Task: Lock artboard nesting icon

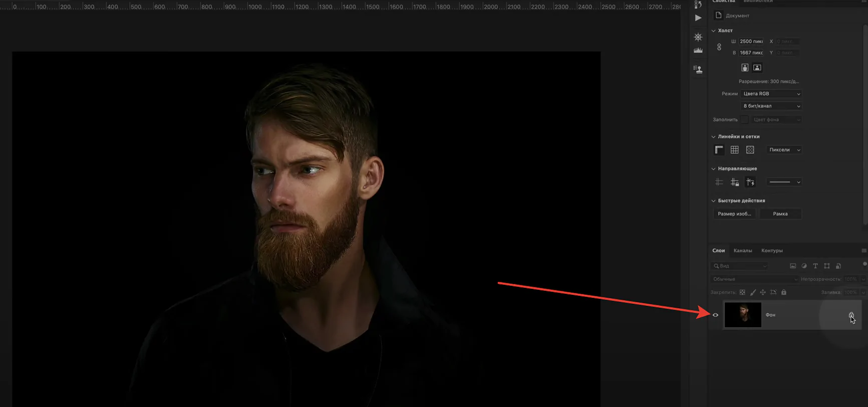Action: [x=773, y=292]
